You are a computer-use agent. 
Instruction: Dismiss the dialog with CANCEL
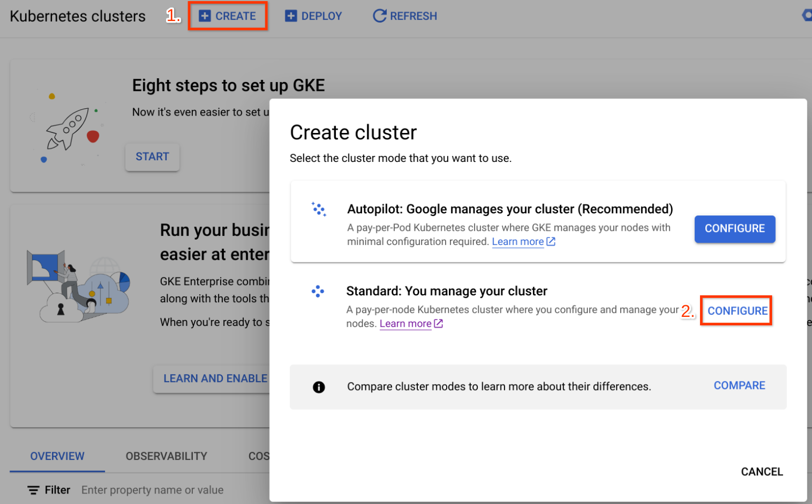click(x=762, y=472)
